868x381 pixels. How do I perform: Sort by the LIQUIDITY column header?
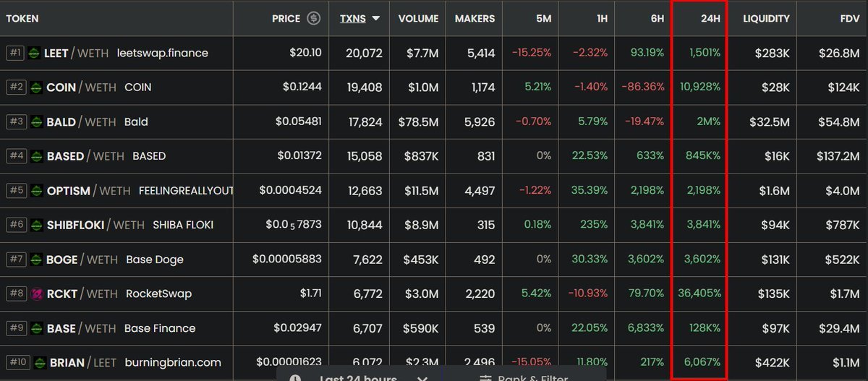pos(766,18)
